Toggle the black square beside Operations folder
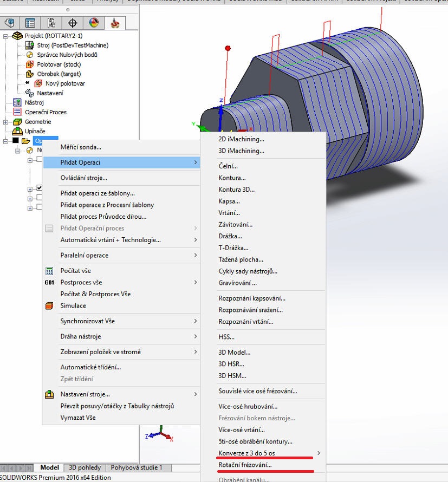Viewport: 448px width, 482px height. coord(15,141)
